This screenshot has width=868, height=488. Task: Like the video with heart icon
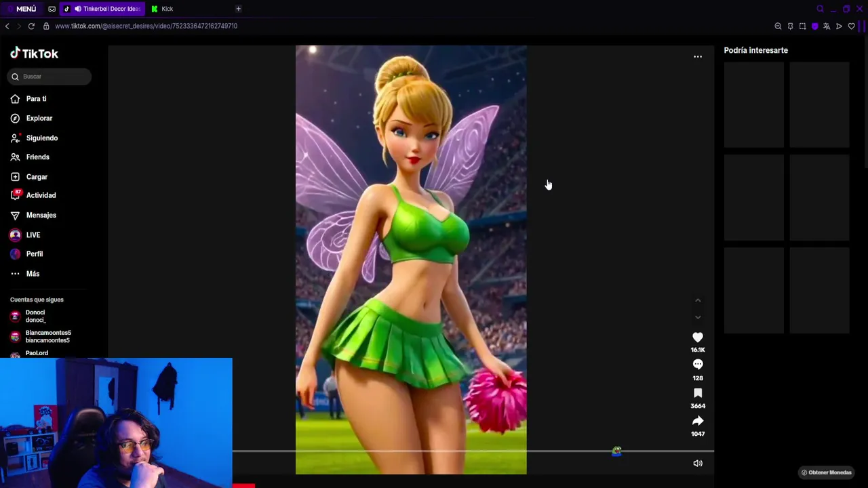tap(698, 337)
